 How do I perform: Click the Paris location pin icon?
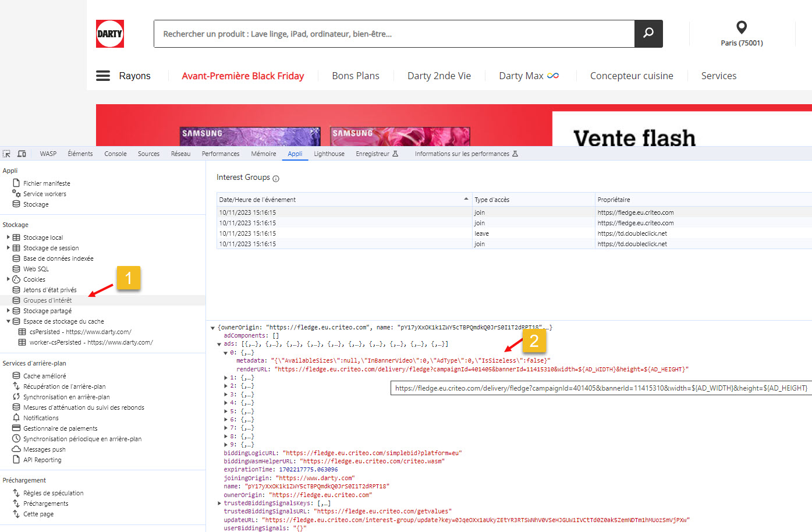pyautogui.click(x=742, y=27)
